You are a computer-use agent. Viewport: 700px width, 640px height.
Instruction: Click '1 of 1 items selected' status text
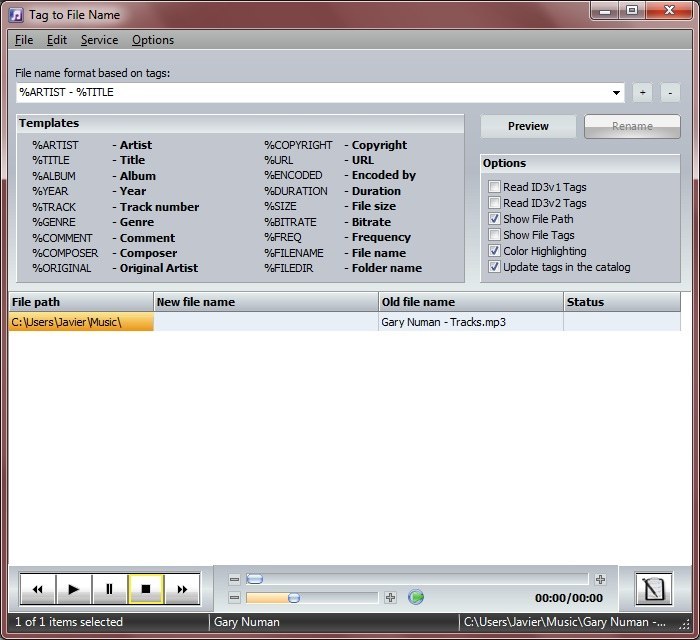point(69,622)
